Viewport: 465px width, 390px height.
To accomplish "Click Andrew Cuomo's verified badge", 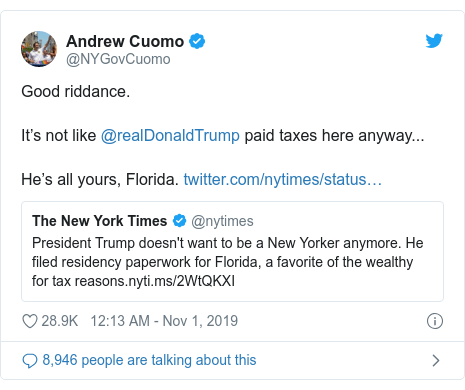I will (x=197, y=41).
